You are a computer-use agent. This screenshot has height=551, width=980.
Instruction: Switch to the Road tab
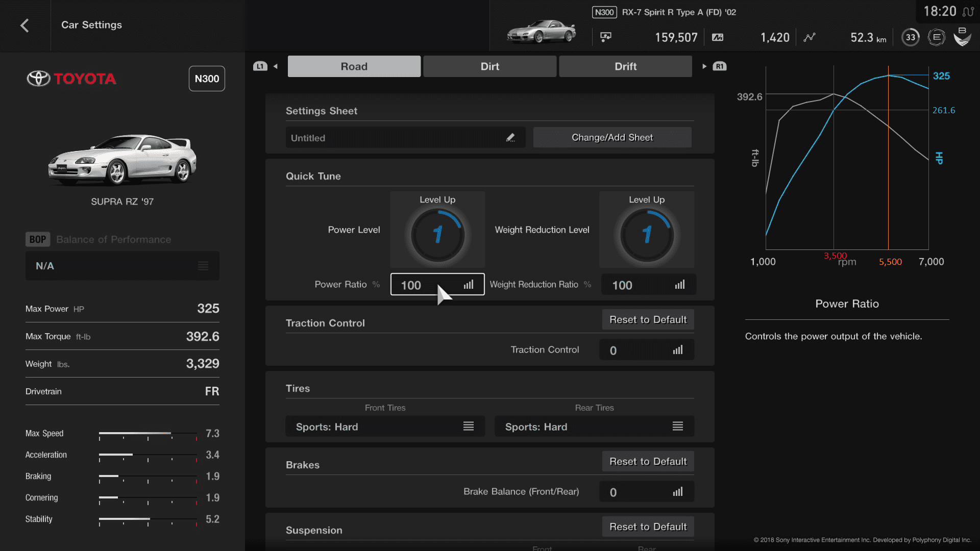(x=354, y=66)
